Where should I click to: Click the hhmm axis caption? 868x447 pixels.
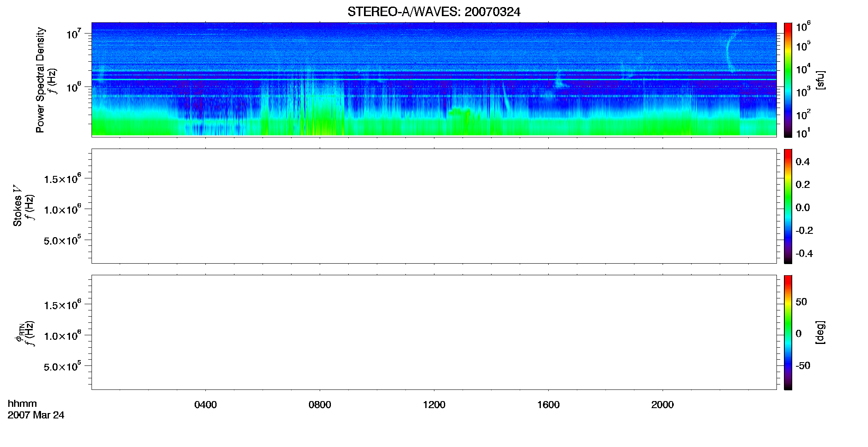(22, 404)
